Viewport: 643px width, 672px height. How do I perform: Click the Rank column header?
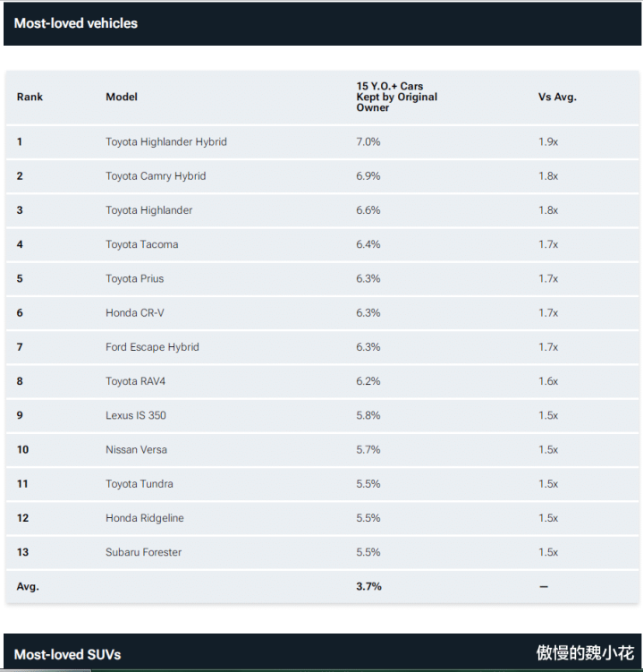(30, 97)
